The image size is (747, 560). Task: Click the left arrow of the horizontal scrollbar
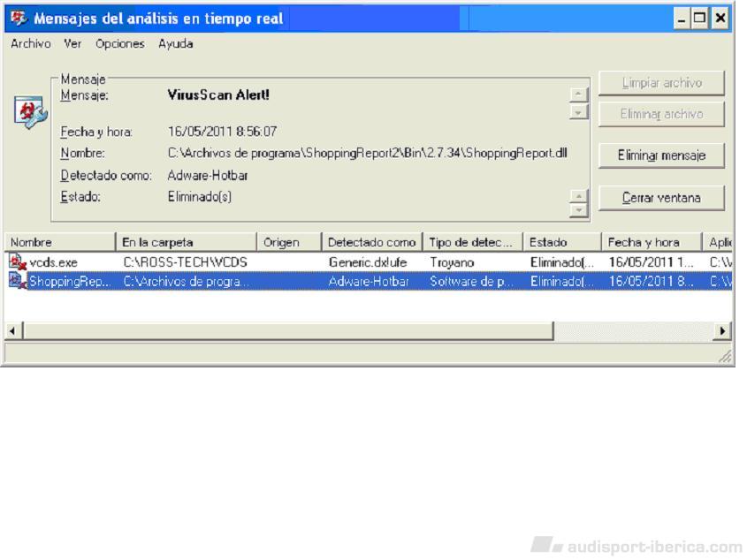click(x=13, y=330)
